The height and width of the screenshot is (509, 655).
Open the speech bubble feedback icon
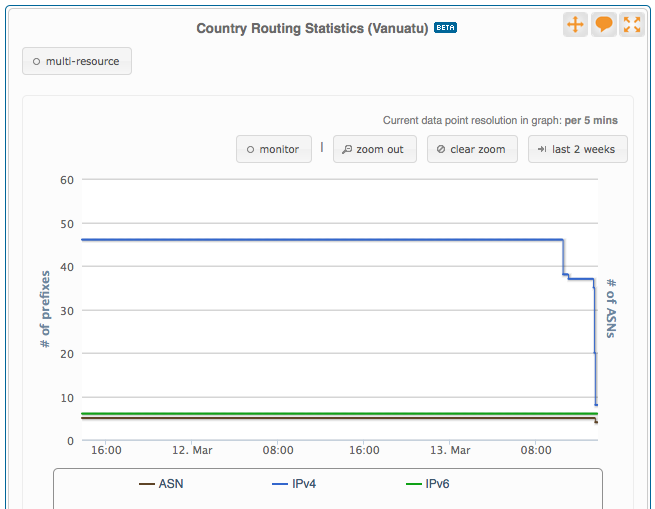click(604, 25)
